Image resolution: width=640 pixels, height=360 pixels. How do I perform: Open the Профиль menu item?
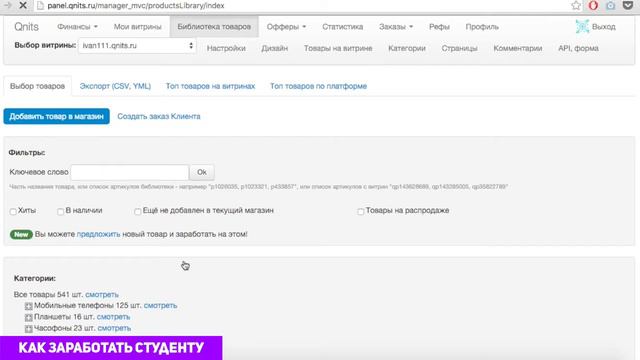[482, 27]
